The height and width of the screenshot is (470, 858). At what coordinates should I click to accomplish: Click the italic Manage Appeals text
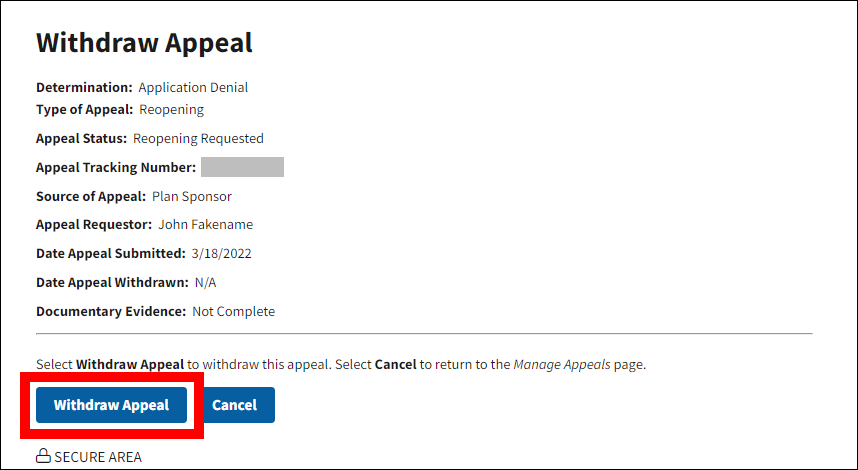coord(562,364)
